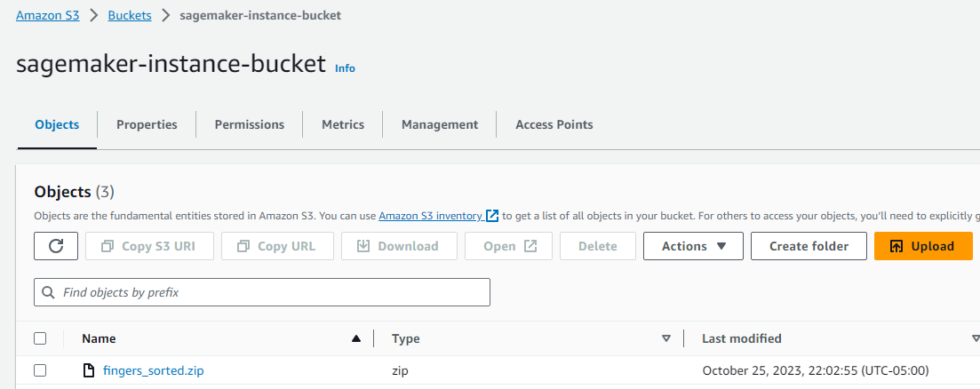
Task: Follow the Amazon S3 breadcrumb link
Action: point(48,16)
